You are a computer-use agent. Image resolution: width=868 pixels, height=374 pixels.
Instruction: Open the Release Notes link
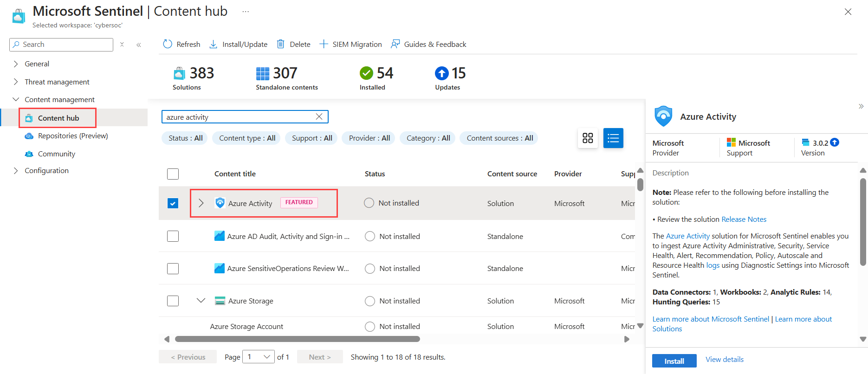pyautogui.click(x=744, y=219)
